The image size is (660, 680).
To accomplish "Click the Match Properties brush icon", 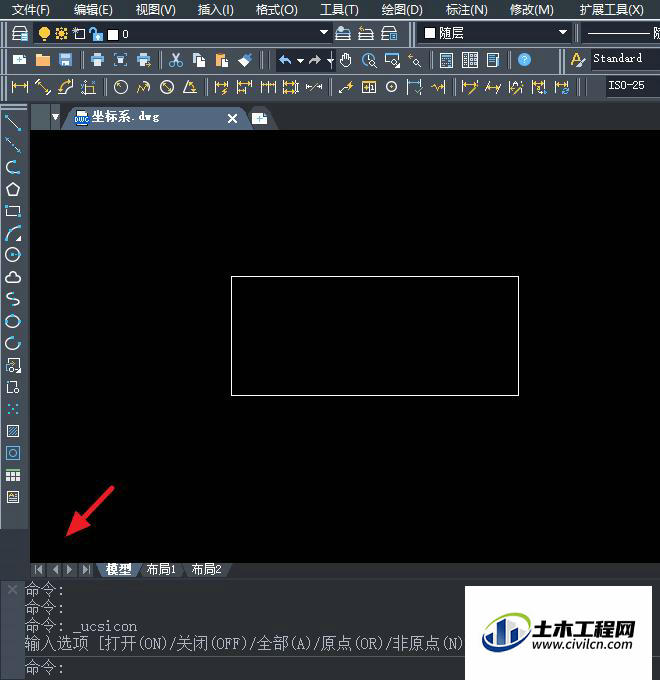I will (245, 60).
